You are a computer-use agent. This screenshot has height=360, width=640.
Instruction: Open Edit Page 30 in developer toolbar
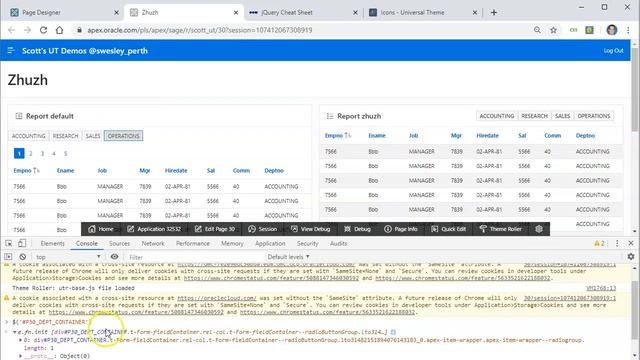[215, 229]
